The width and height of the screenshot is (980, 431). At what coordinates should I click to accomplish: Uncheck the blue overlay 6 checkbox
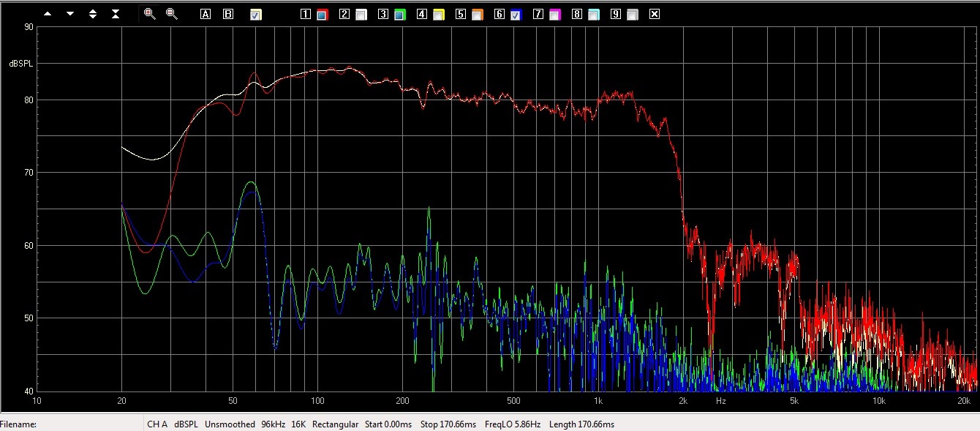click(516, 15)
